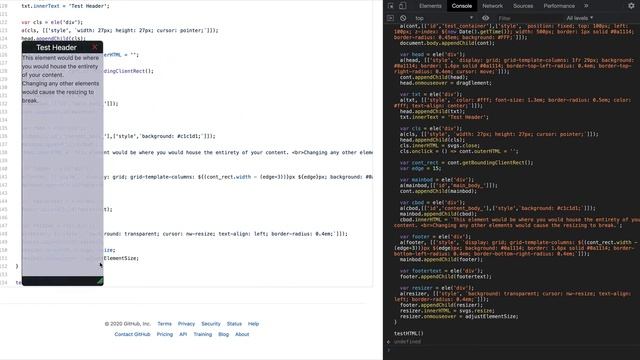Click 'document.body.appendChild(cont);' in console

[x=447, y=43]
